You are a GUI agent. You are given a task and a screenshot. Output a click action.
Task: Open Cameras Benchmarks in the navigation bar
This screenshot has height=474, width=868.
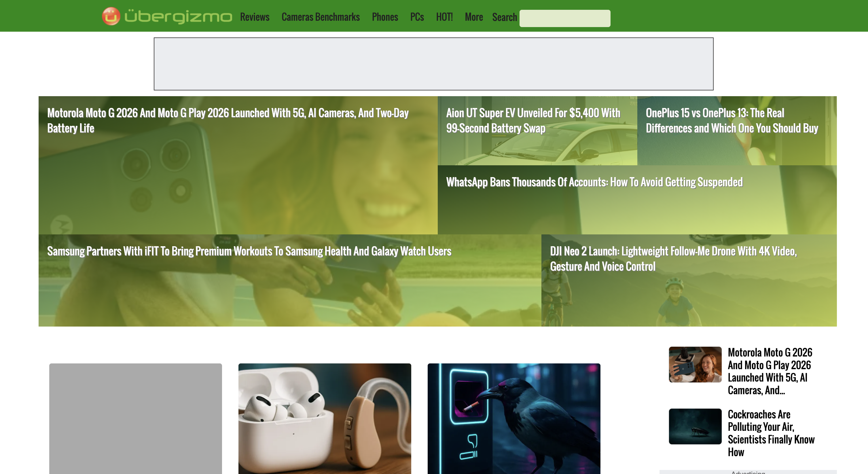pos(321,17)
